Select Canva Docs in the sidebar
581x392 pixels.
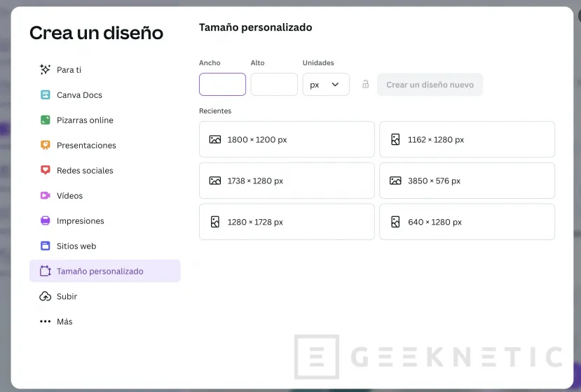tap(105, 94)
